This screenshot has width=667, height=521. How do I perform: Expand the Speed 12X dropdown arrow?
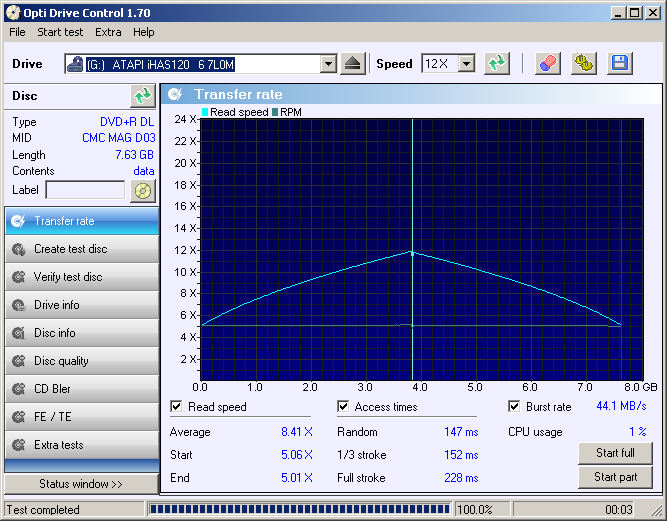(x=467, y=64)
